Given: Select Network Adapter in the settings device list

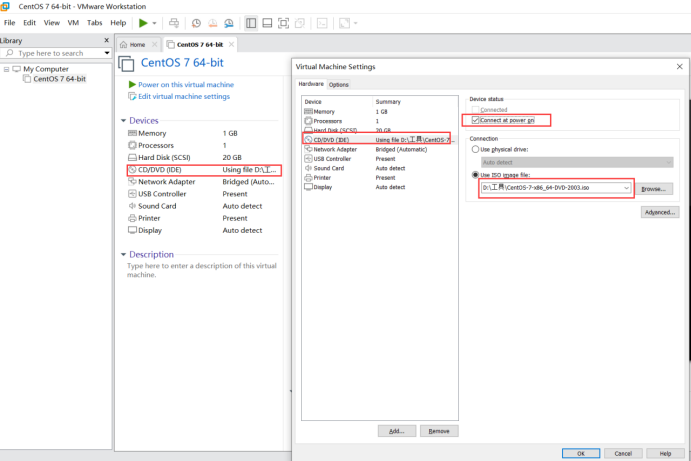Looking at the screenshot, I should (336, 149).
